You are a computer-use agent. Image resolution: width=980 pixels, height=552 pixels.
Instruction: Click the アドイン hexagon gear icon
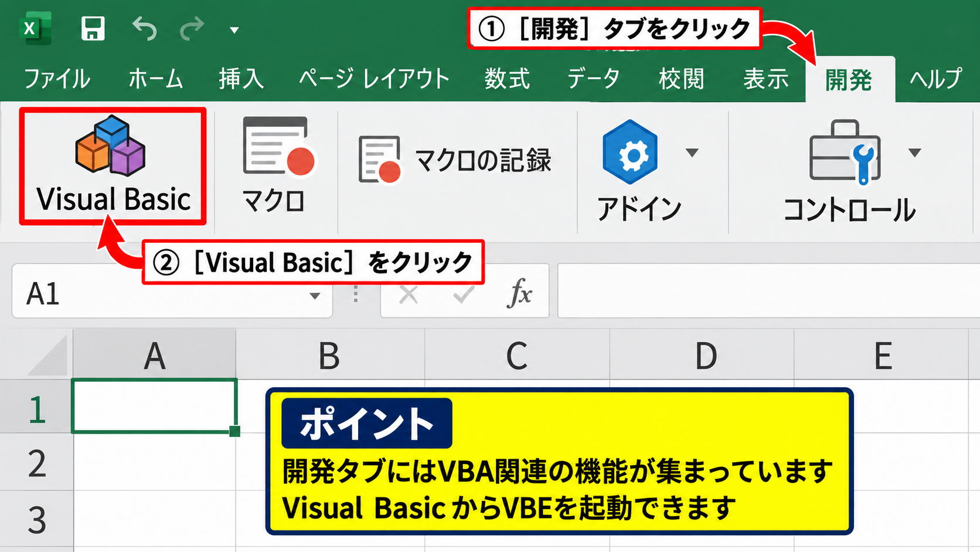tap(630, 152)
